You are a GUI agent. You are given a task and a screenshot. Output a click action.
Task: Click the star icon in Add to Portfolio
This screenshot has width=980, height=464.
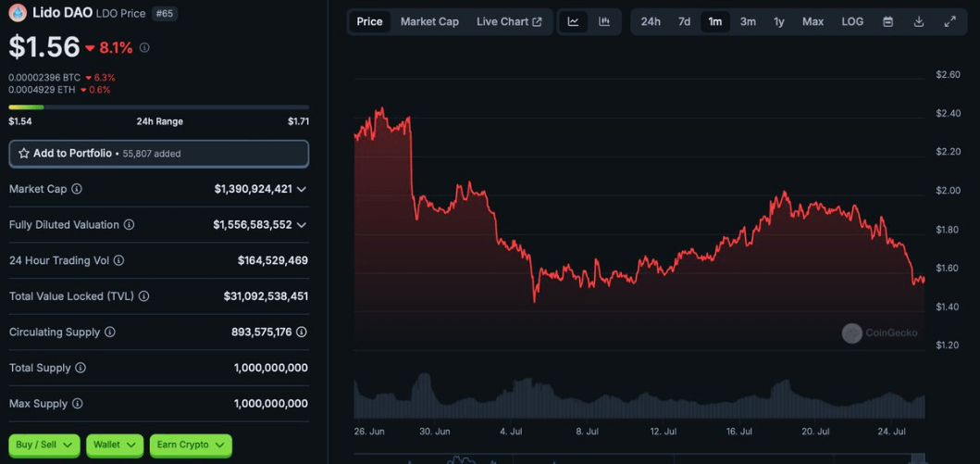pos(24,153)
